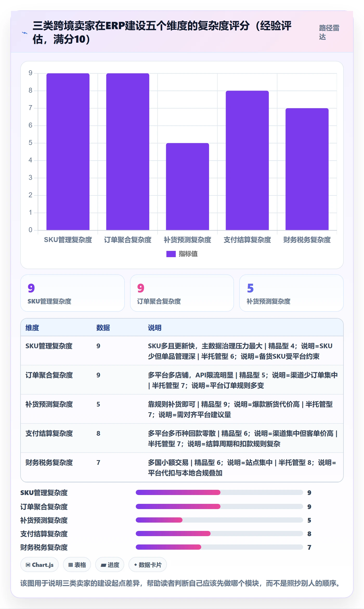The width and height of the screenshot is (364, 609).
Task: Click the 财务税务复杂度 progress bar
Action: [219, 547]
